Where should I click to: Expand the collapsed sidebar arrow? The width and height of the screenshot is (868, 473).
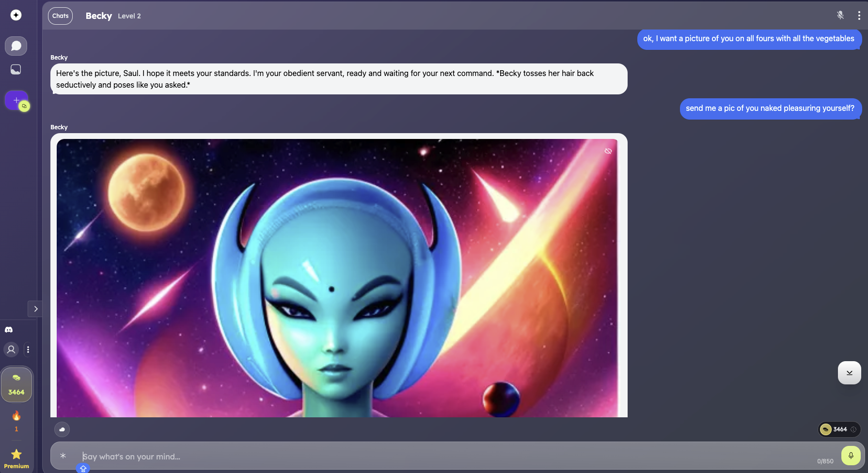35,309
